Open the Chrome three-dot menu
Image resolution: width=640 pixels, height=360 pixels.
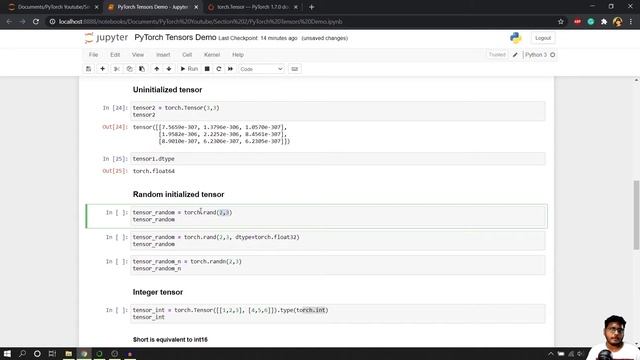[x=631, y=22]
